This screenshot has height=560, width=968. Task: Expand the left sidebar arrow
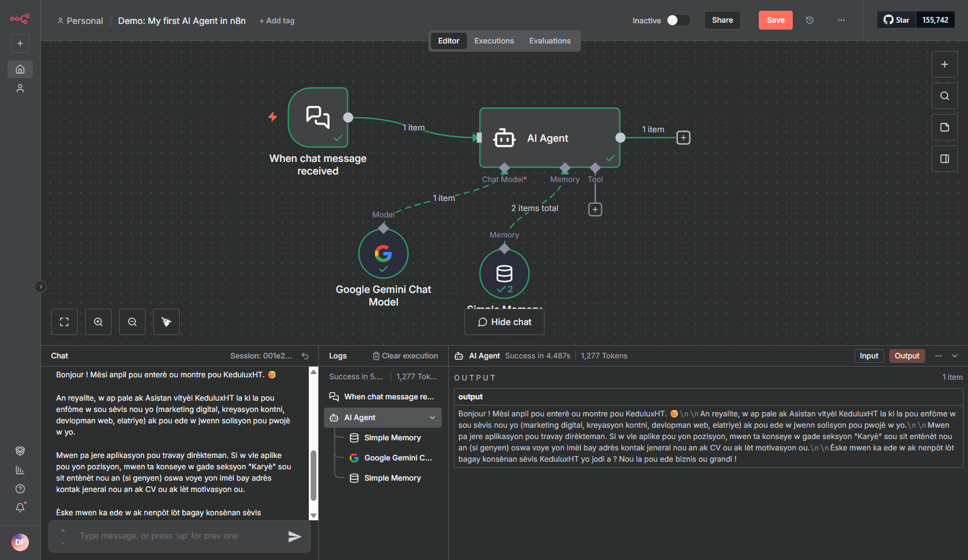40,287
